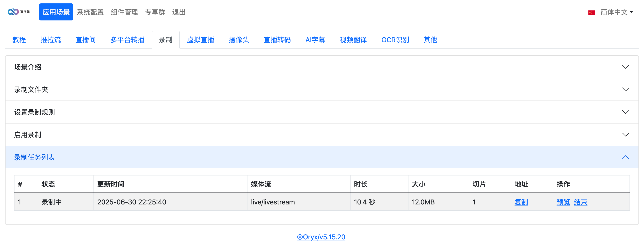Screen dimensions: 644x250
Task: Click the chevron arrow of 录制文件夹
Action: pos(625,89)
